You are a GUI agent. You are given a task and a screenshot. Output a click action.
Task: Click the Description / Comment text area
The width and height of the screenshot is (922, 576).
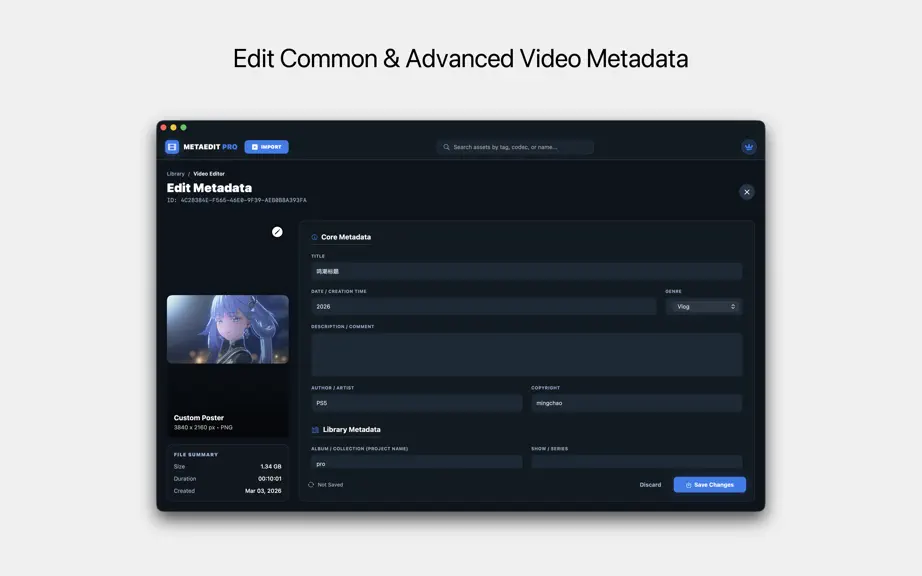(526, 355)
